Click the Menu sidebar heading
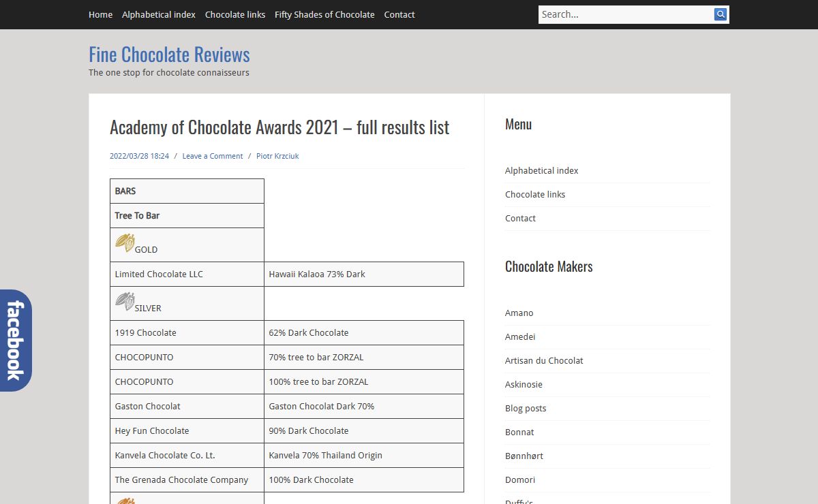The height and width of the screenshot is (504, 818). coord(518,125)
